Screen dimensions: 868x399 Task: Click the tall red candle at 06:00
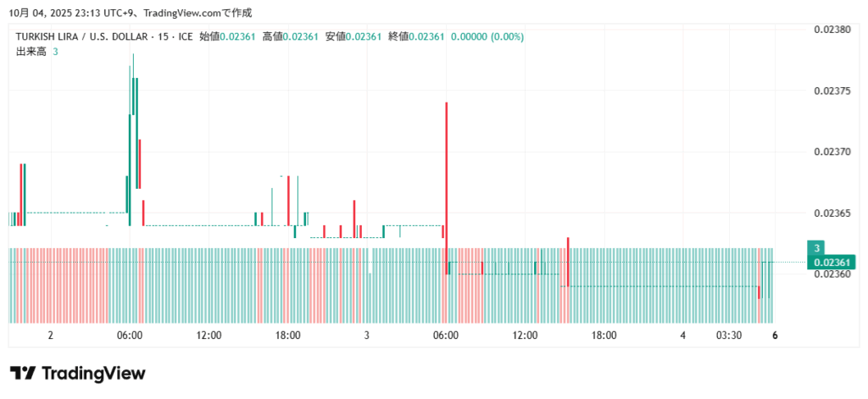tap(446, 169)
